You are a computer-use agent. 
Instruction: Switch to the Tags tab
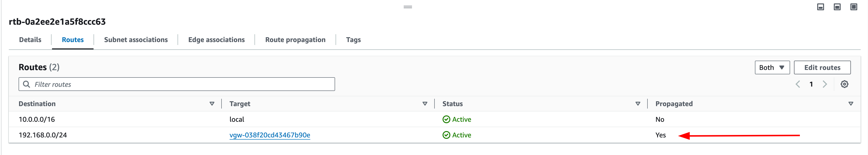353,39
